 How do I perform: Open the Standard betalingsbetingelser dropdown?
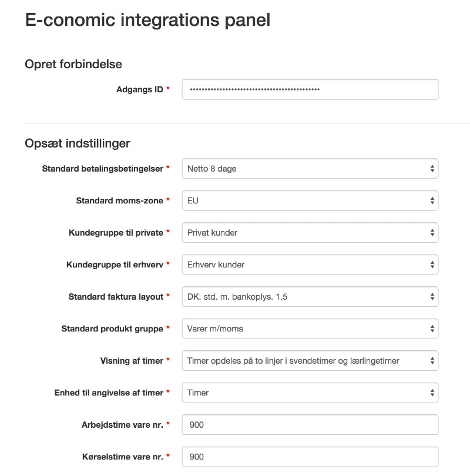310,169
